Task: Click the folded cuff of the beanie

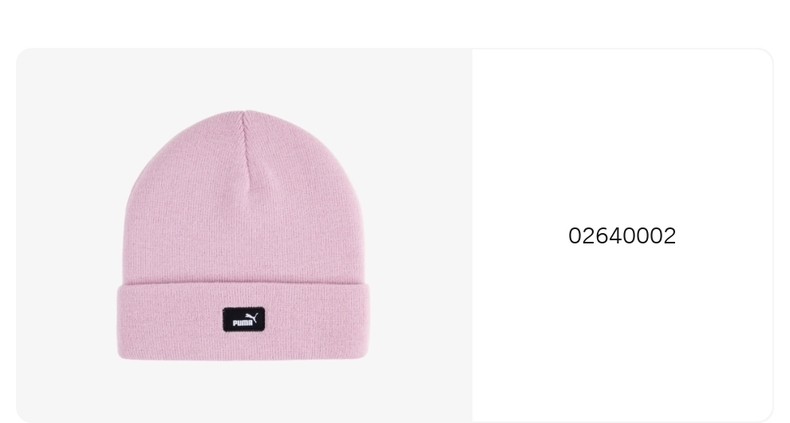Action: coord(243,321)
